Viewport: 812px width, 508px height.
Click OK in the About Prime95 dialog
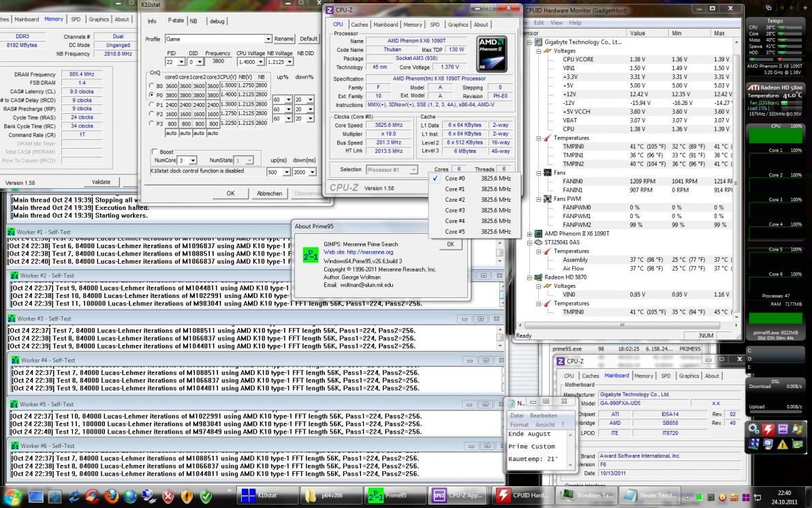point(450,244)
